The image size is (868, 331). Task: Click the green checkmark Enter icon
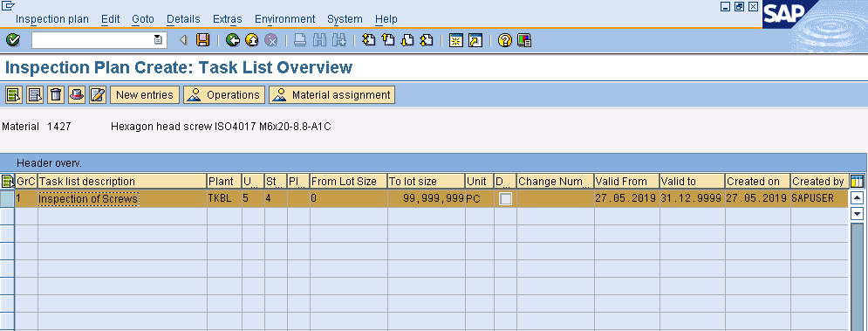click(13, 40)
